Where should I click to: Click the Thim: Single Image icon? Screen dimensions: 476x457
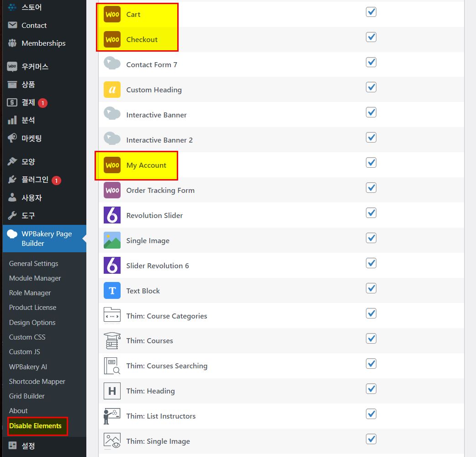click(x=112, y=441)
